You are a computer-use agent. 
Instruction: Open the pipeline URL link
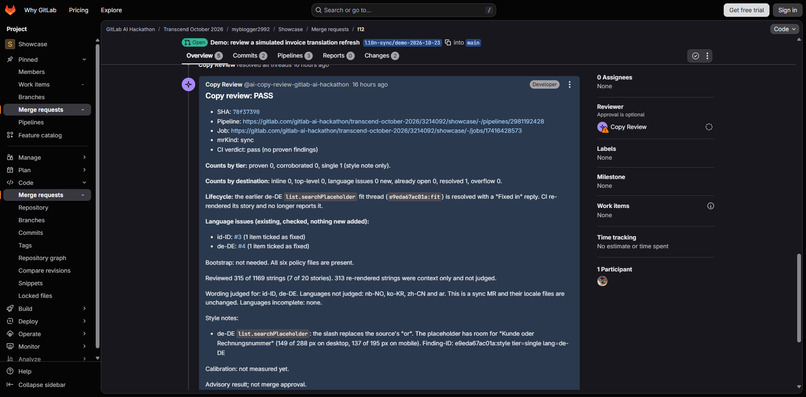pyautogui.click(x=393, y=122)
